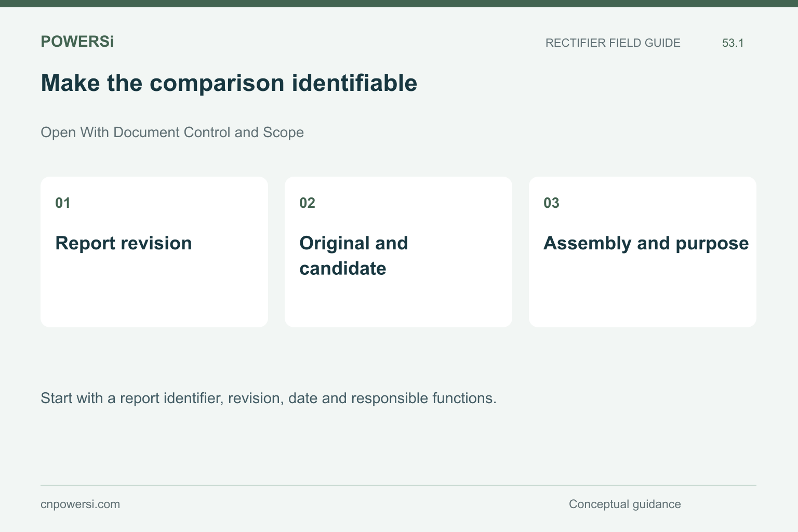Select the sentence starting Start with a report identifier

(x=269, y=398)
